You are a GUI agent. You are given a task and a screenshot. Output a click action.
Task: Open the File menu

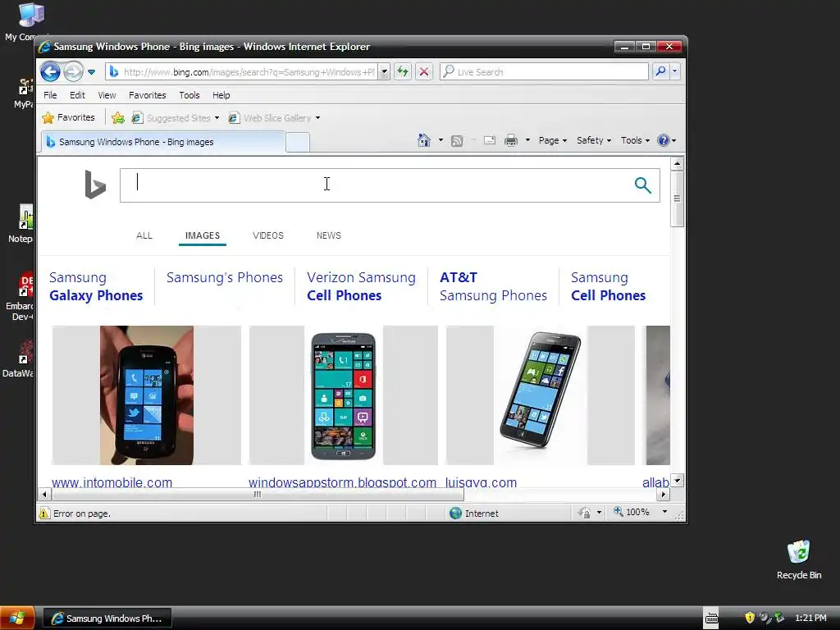pyautogui.click(x=50, y=95)
